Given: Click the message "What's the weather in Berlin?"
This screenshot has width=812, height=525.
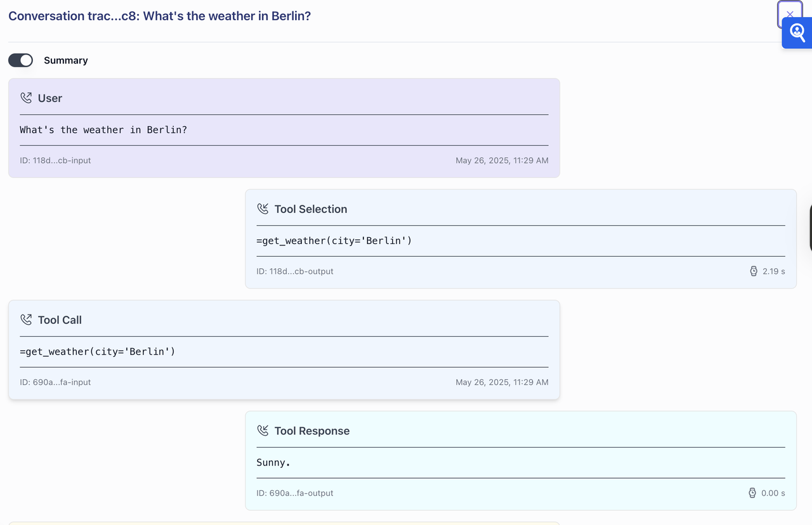Looking at the screenshot, I should pos(103,130).
